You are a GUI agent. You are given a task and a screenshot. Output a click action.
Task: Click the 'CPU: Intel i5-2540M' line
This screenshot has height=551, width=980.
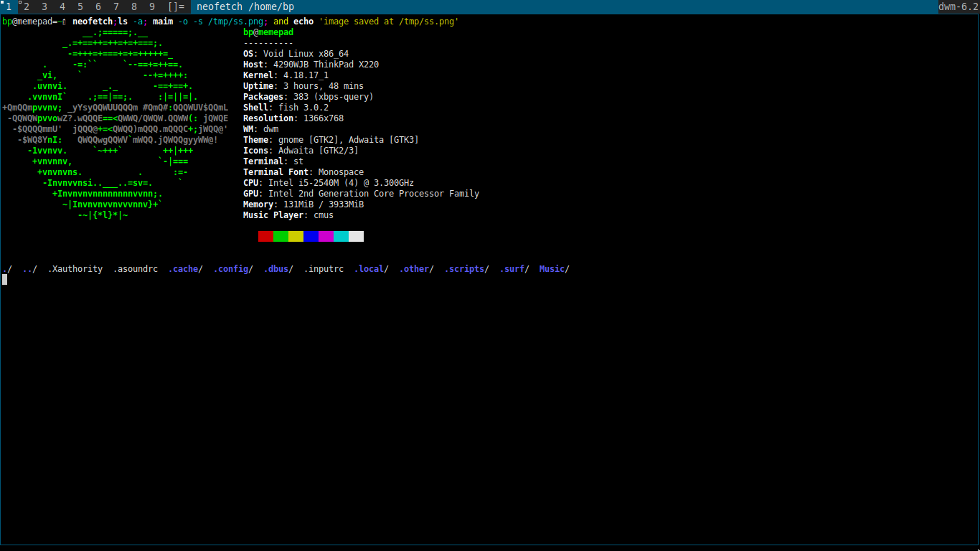(329, 183)
